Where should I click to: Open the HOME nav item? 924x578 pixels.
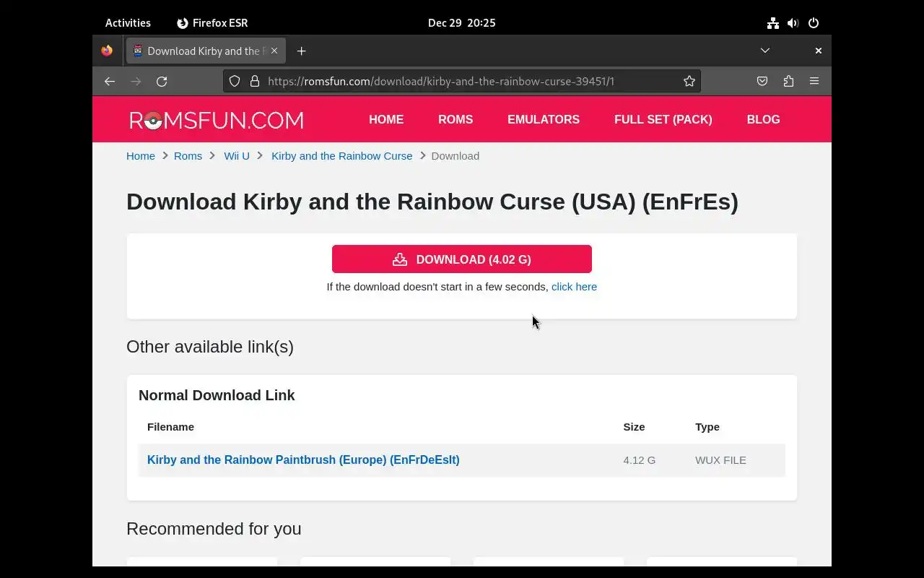(386, 120)
